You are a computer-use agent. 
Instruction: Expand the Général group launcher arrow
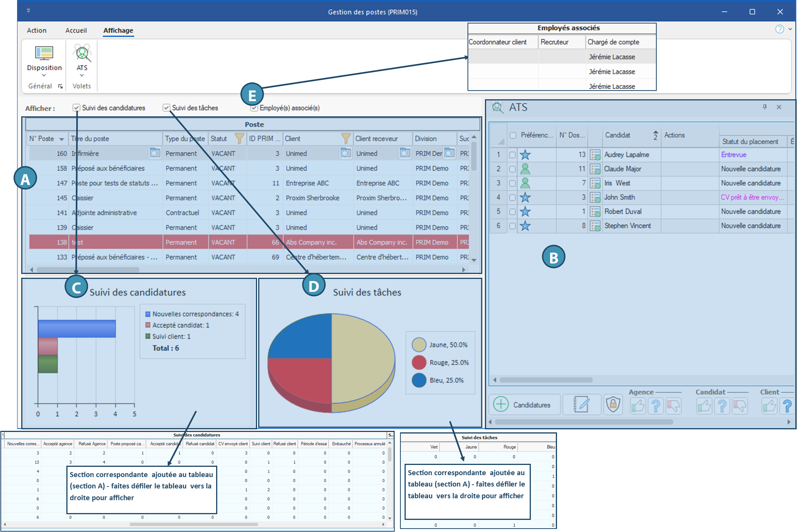(60, 86)
